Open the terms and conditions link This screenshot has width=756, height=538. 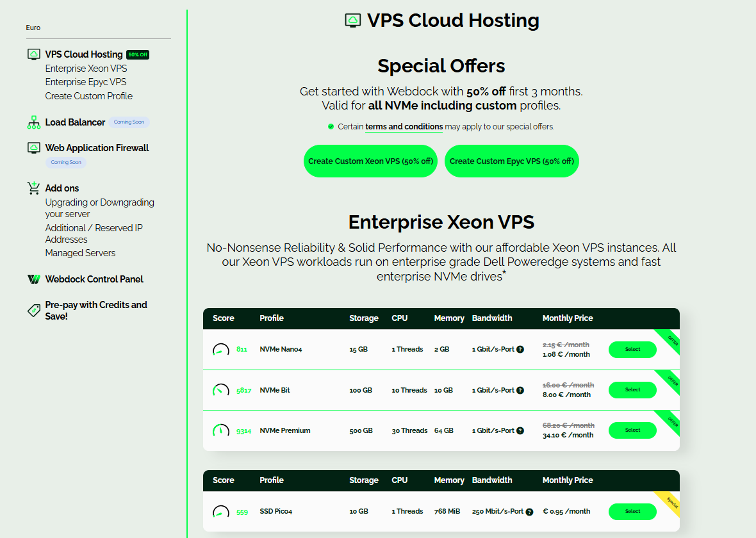(x=404, y=127)
